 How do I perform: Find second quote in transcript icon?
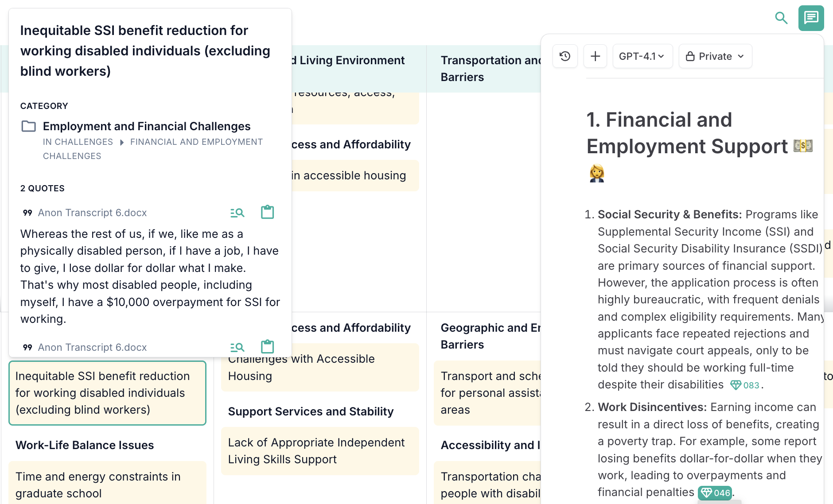tap(237, 347)
